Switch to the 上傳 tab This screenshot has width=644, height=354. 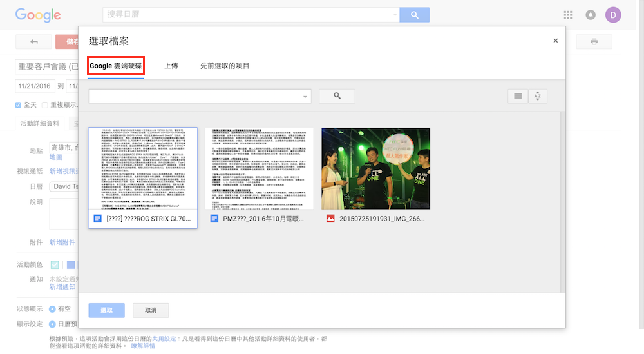[x=171, y=66]
